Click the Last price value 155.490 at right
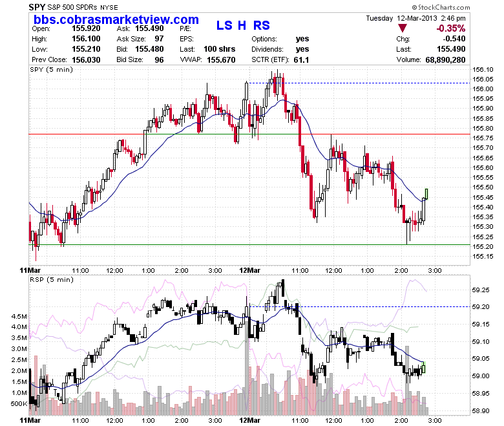 (x=451, y=49)
